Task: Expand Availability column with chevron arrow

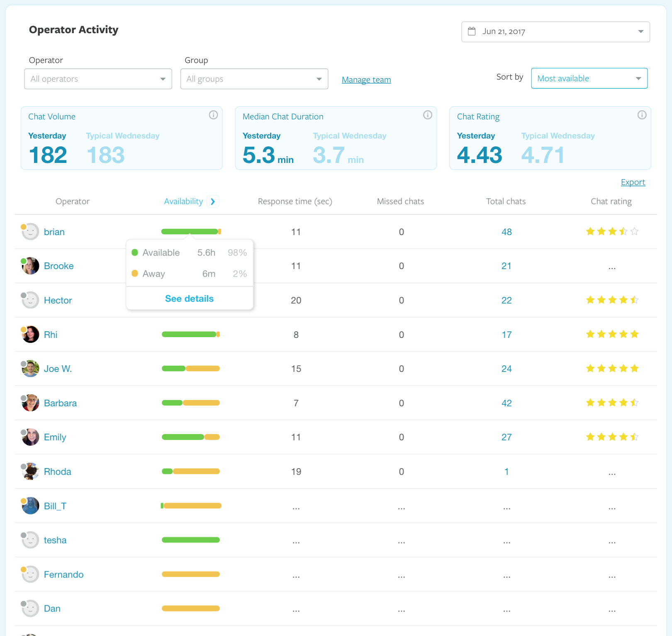Action: (213, 201)
